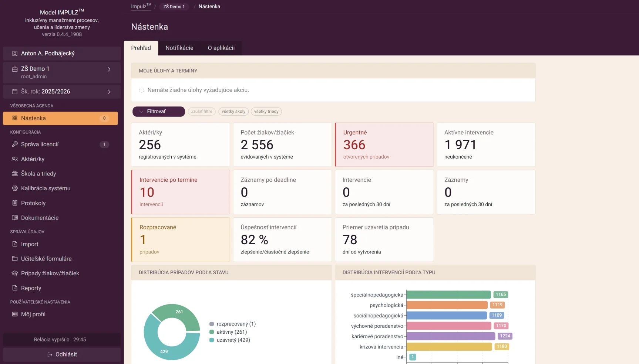Click the Počet žiakov/žiačiek 2 556 card
The height and width of the screenshot is (364, 639).
pyautogui.click(x=282, y=145)
